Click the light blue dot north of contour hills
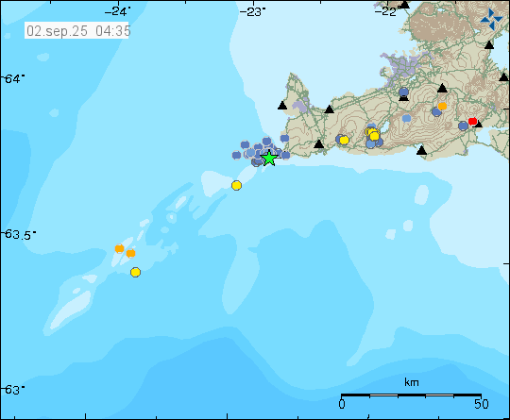 406,118
